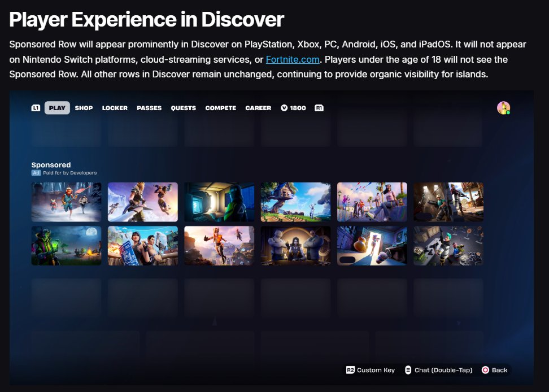549x392 pixels.
Task: Click the R1 bumper icon
Action: (319, 108)
